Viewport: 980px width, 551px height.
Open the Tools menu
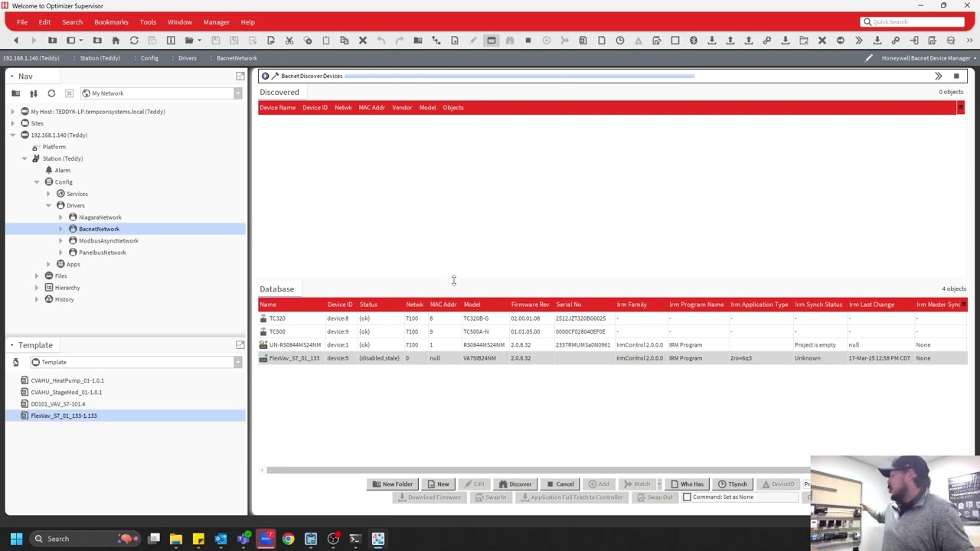click(x=148, y=22)
